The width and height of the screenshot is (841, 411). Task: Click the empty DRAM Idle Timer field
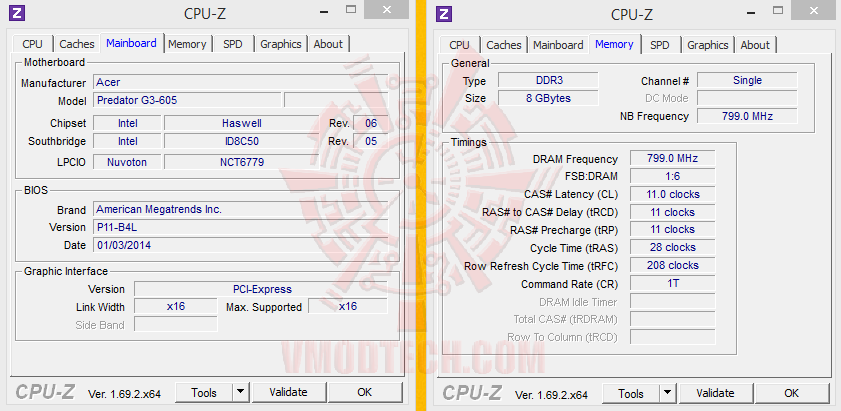673,301
